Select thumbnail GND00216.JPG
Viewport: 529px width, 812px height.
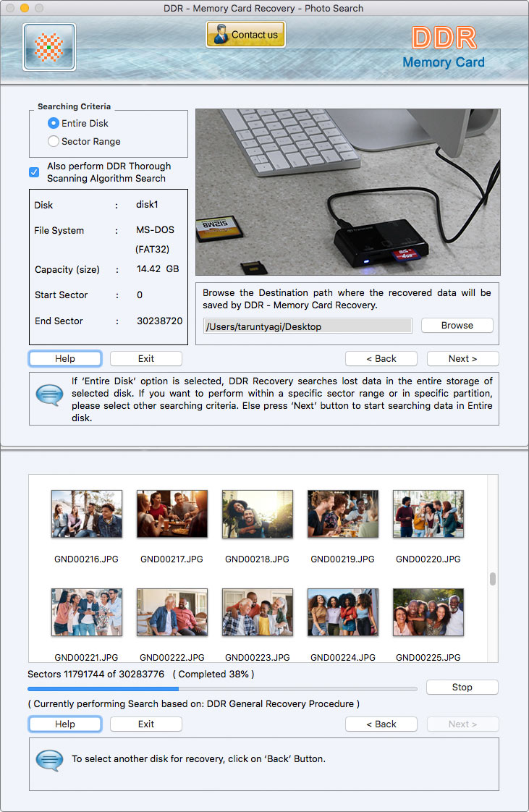(87, 514)
